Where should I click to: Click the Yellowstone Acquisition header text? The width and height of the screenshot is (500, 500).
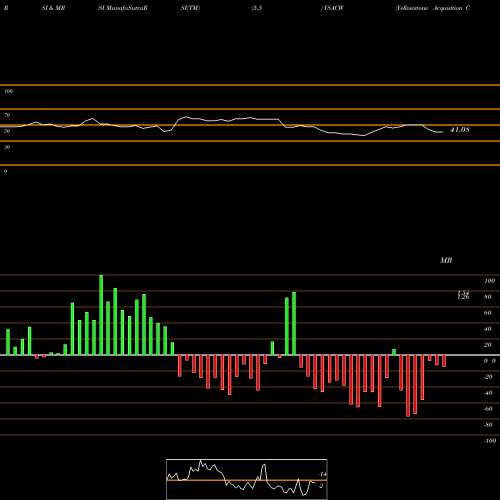pos(433,8)
